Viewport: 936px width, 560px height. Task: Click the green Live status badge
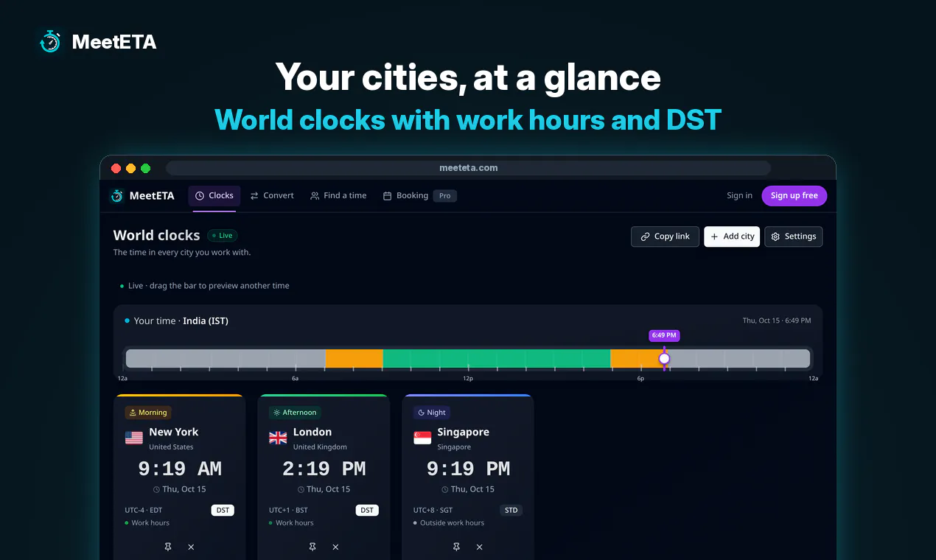pos(222,236)
